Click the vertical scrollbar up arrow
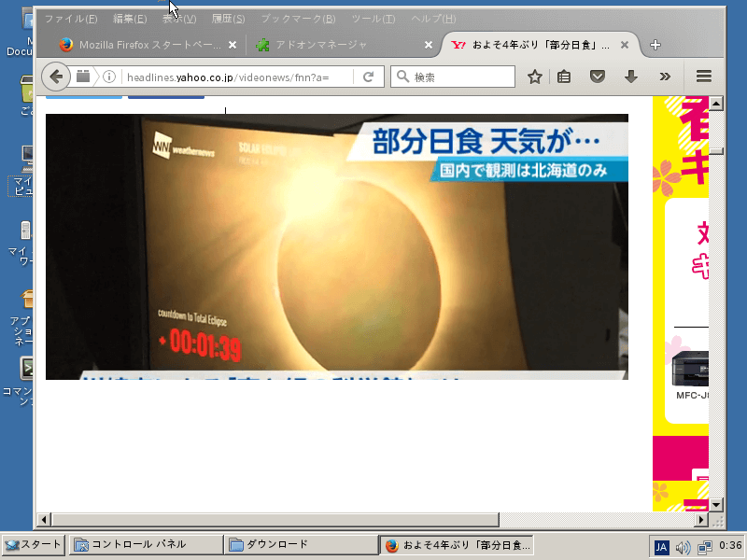 [715, 104]
